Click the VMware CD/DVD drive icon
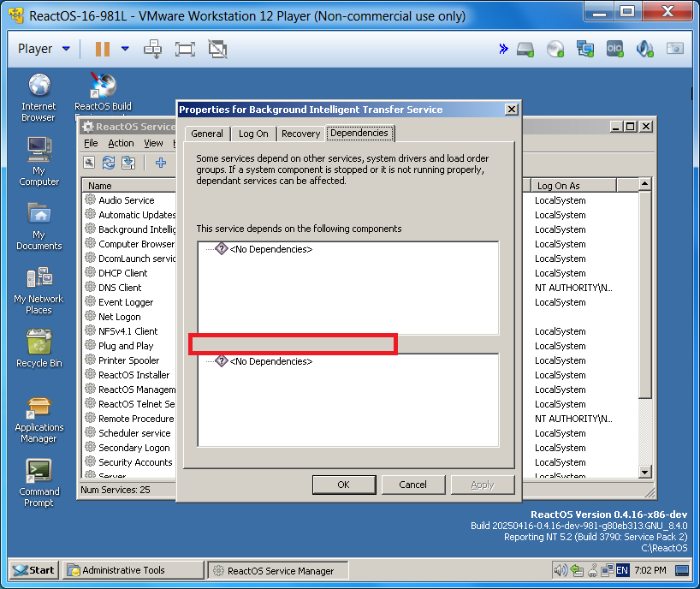 point(555,49)
